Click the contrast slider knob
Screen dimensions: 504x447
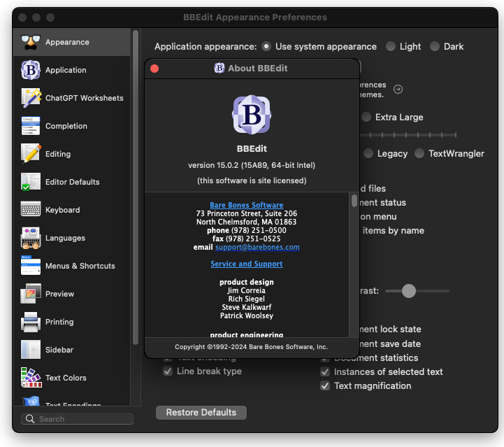click(x=409, y=290)
